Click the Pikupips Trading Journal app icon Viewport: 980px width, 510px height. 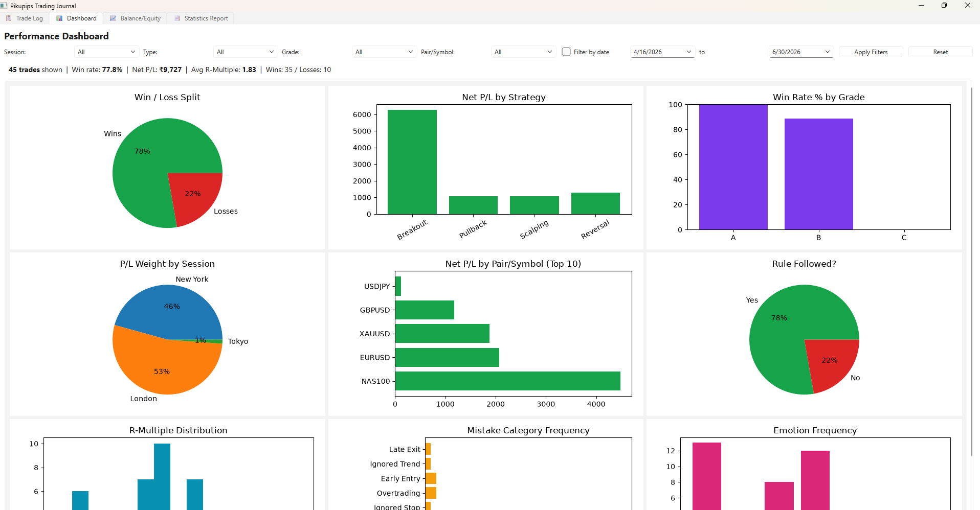pyautogui.click(x=4, y=6)
